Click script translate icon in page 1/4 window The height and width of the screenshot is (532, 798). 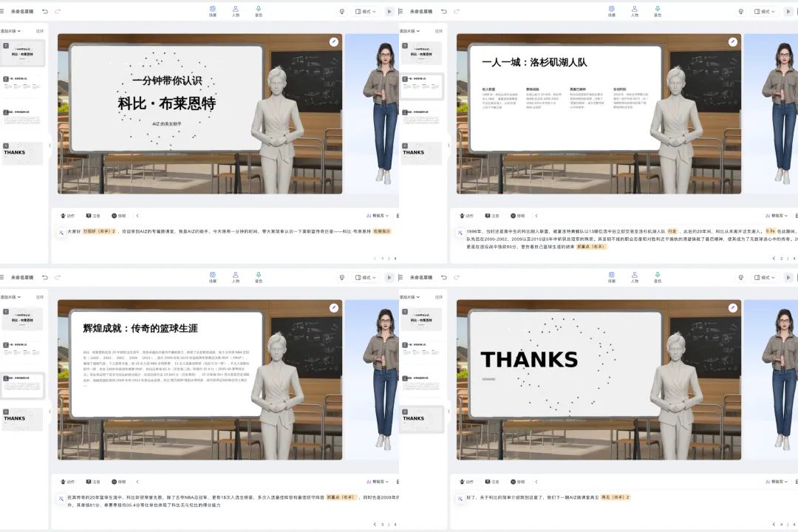pos(61,232)
